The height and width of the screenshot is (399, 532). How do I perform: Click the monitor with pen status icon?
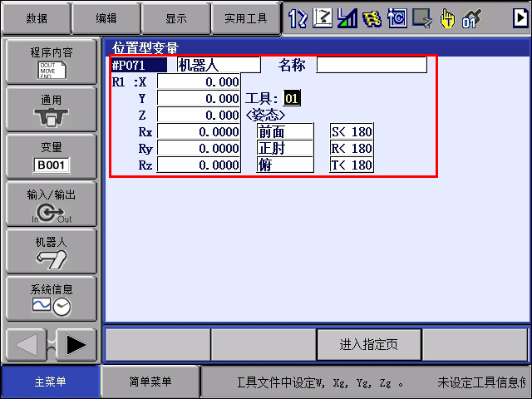pyautogui.click(x=422, y=18)
